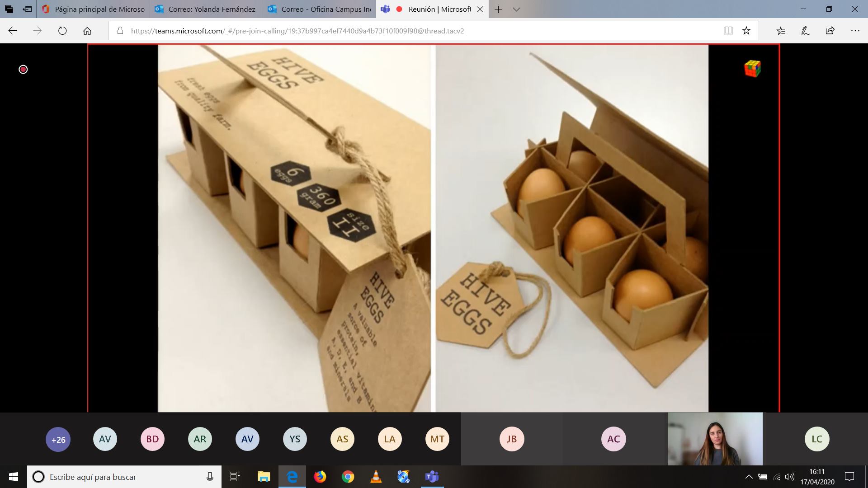The image size is (868, 488).
Task: Open Task View on taskbar
Action: (x=235, y=477)
